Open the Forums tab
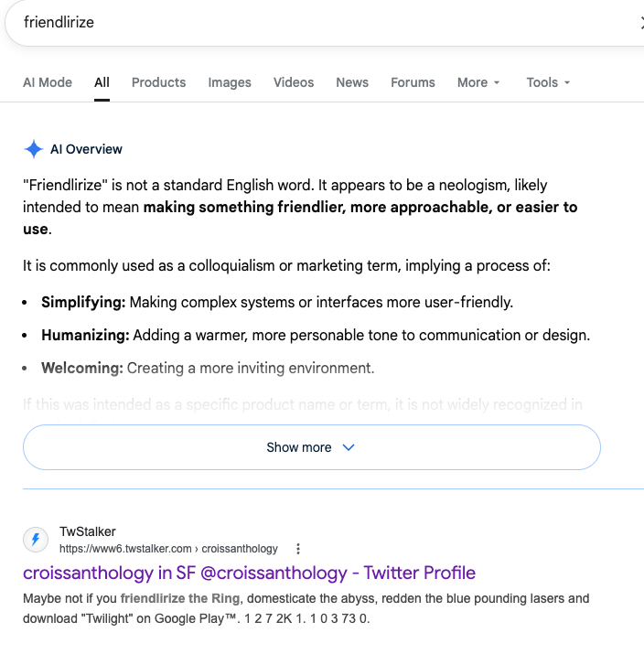 tap(413, 82)
